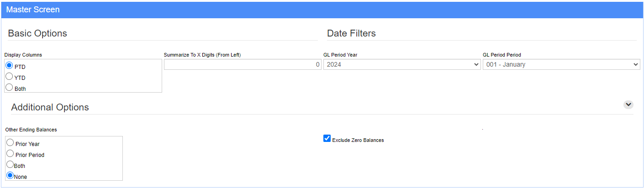Click the Summarize To X Digits label
The height and width of the screenshot is (188, 644).
[202, 55]
